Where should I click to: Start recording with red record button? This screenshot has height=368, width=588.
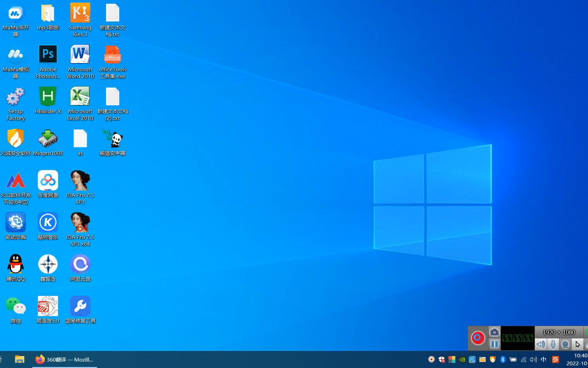(477, 338)
